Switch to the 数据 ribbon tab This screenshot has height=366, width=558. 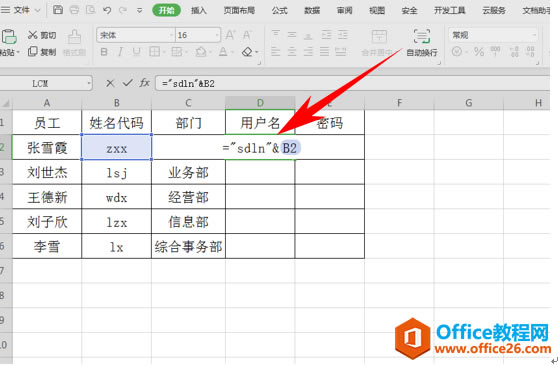tap(312, 10)
